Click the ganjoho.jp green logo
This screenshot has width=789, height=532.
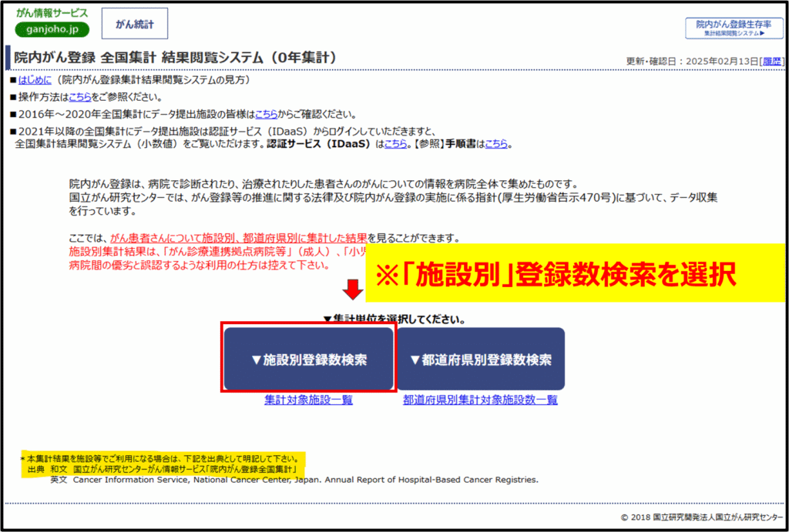52,29
